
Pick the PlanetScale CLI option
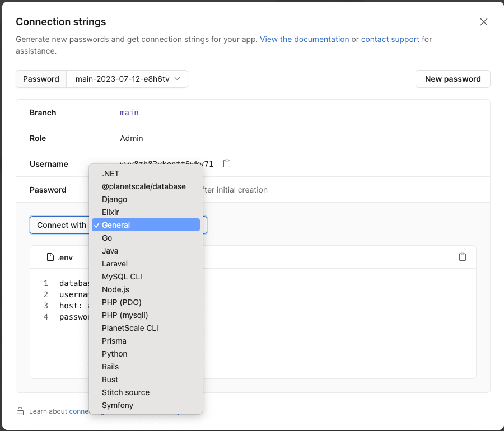130,328
